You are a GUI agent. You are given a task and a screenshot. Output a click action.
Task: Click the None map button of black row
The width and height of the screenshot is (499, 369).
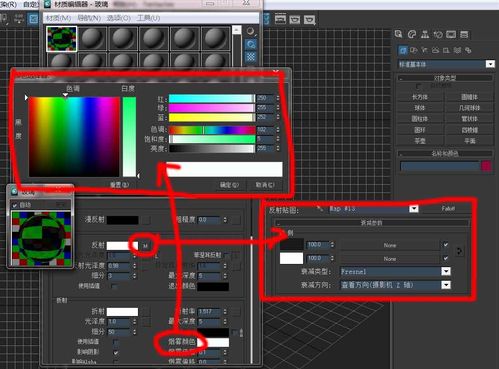[x=390, y=245]
